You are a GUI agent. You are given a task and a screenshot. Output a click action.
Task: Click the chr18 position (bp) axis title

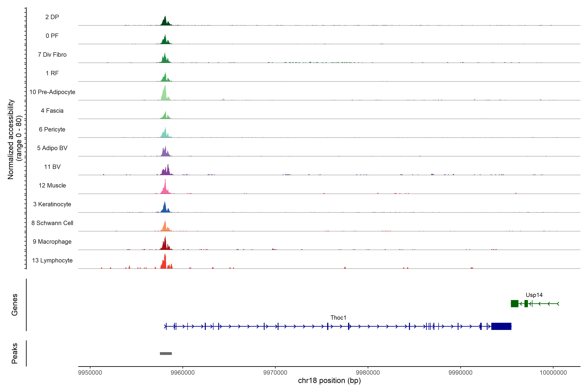point(329,381)
